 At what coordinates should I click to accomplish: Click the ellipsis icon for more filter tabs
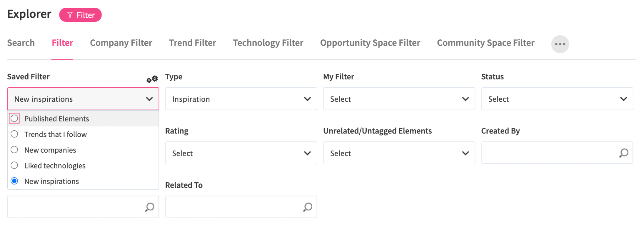tap(560, 44)
